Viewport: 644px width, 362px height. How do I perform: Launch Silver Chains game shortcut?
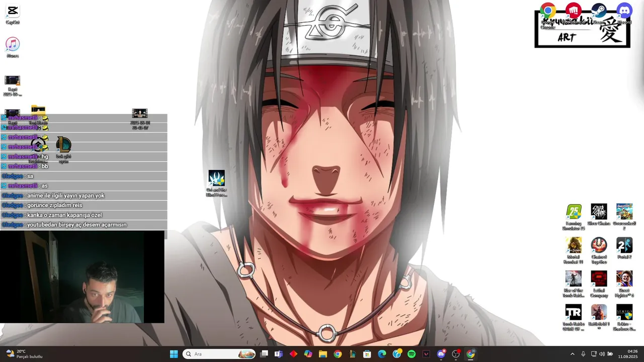point(599,215)
